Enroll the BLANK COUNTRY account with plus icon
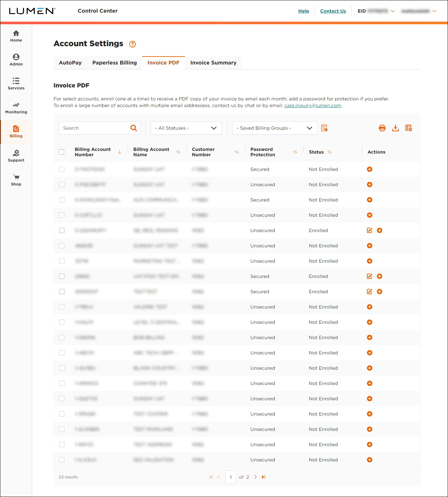The height and width of the screenshot is (497, 448). click(370, 368)
